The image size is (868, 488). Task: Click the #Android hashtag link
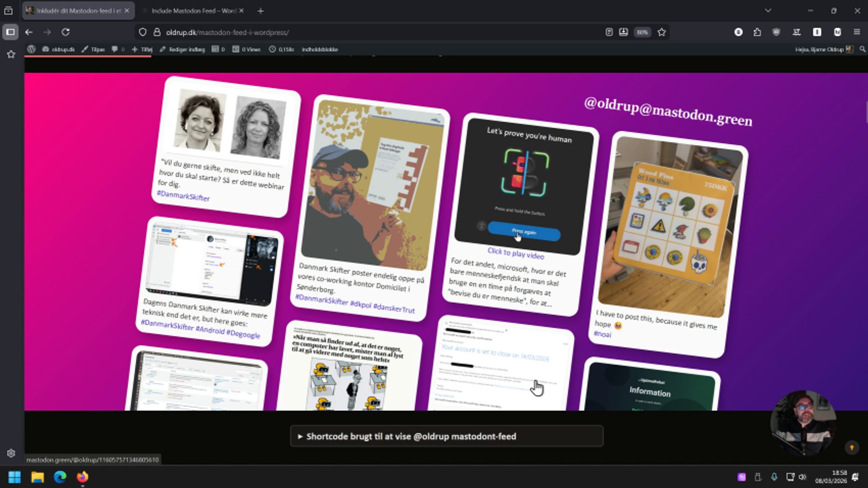tap(210, 330)
